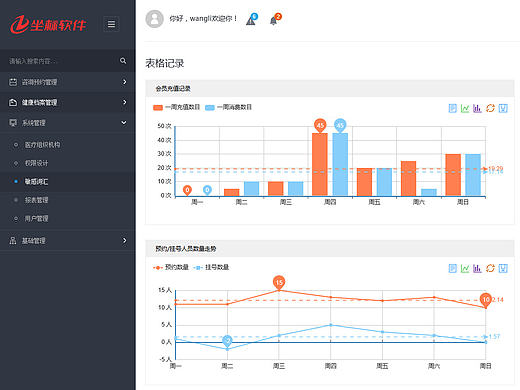This screenshot has width=520, height=390.
Task: Save recharge chart as image
Action: (503, 108)
